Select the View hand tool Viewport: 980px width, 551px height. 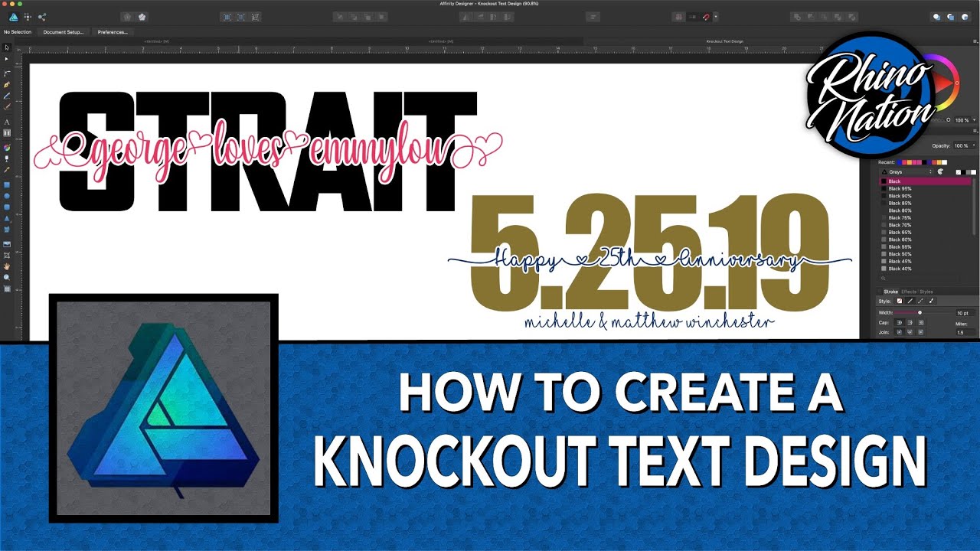point(7,268)
